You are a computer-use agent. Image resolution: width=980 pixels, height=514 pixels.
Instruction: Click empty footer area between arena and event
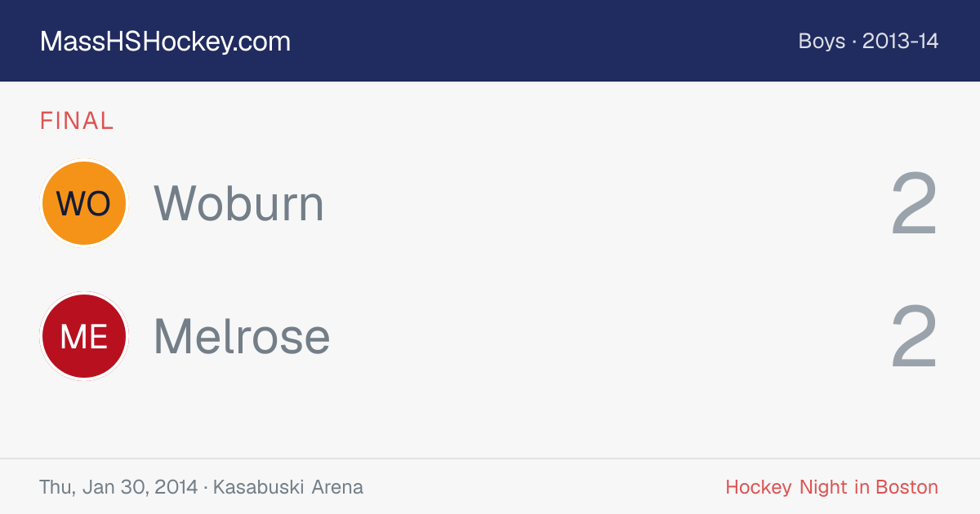pyautogui.click(x=544, y=487)
